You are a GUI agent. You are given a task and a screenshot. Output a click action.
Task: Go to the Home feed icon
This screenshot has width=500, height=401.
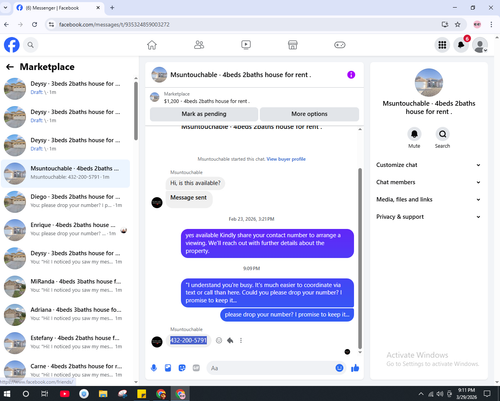pos(152,45)
